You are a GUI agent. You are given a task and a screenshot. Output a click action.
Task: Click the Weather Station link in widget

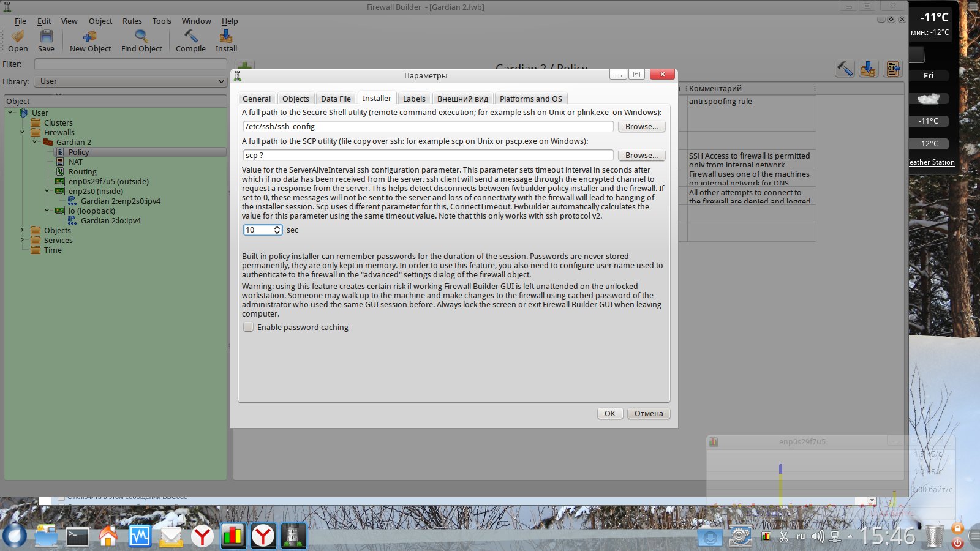[932, 162]
